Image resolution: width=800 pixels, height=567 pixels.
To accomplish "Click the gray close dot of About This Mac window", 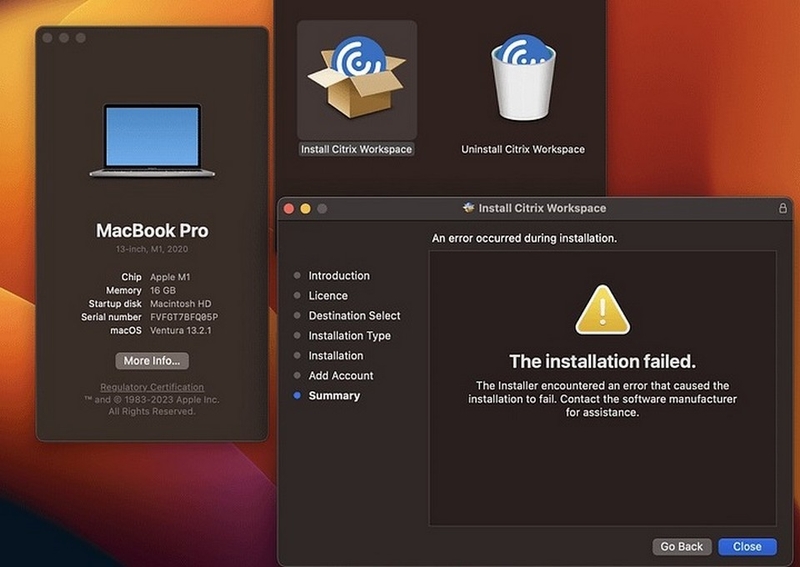I will click(47, 38).
